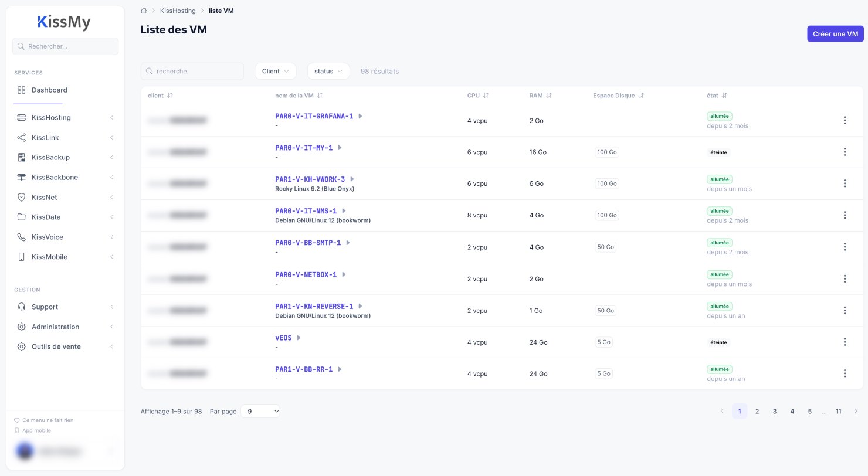
Task: Sort table by Espace Disque column
Action: click(x=641, y=96)
